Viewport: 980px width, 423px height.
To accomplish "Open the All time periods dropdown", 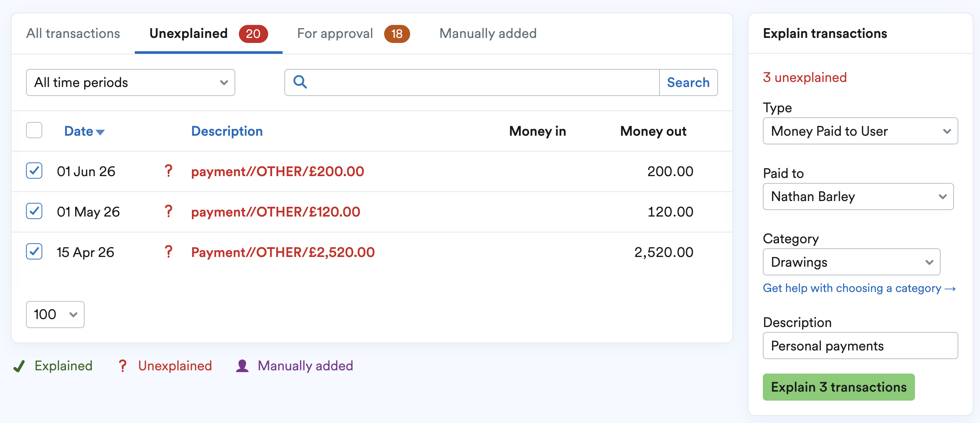I will click(x=130, y=83).
